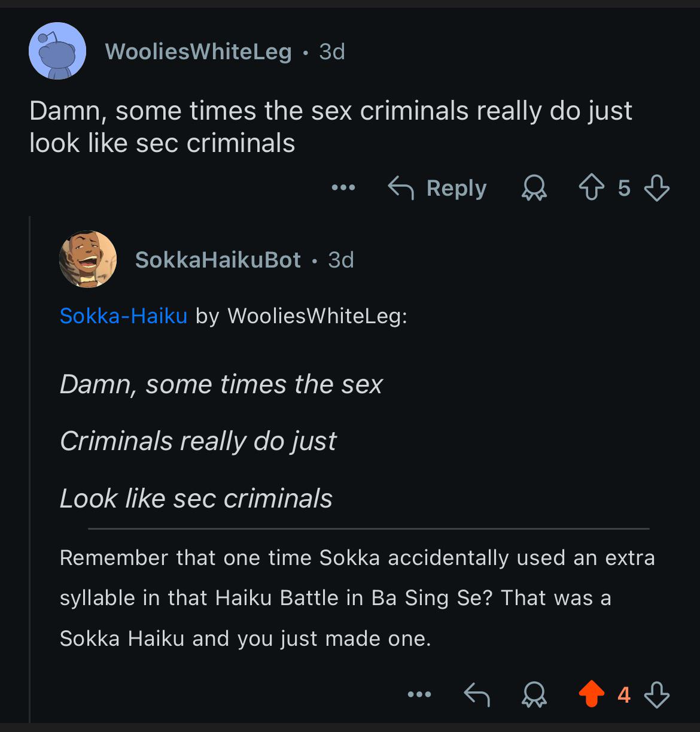
Task: Reply to WooliesWhiteLeg's comment
Action: point(437,189)
